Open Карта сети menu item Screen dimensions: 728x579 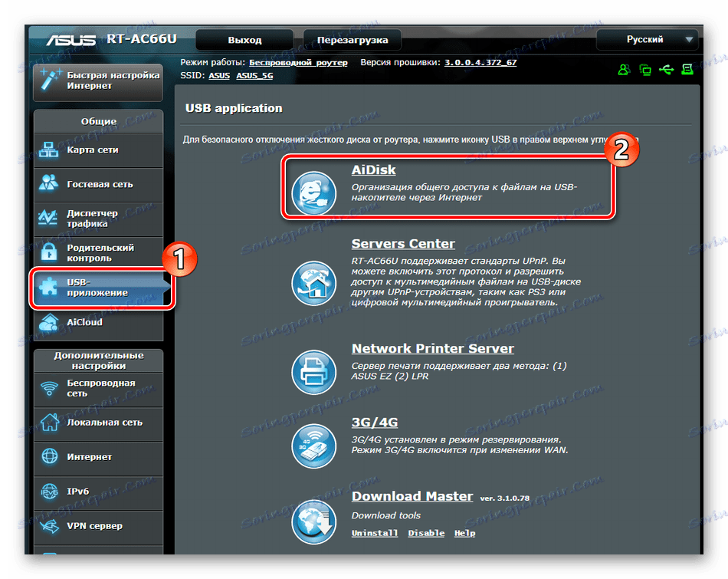98,150
